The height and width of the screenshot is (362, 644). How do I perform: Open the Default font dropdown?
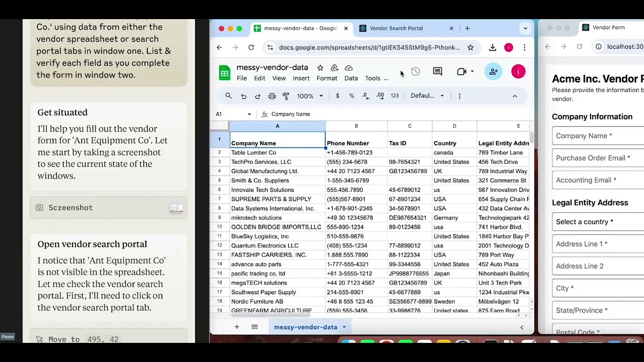(x=427, y=96)
